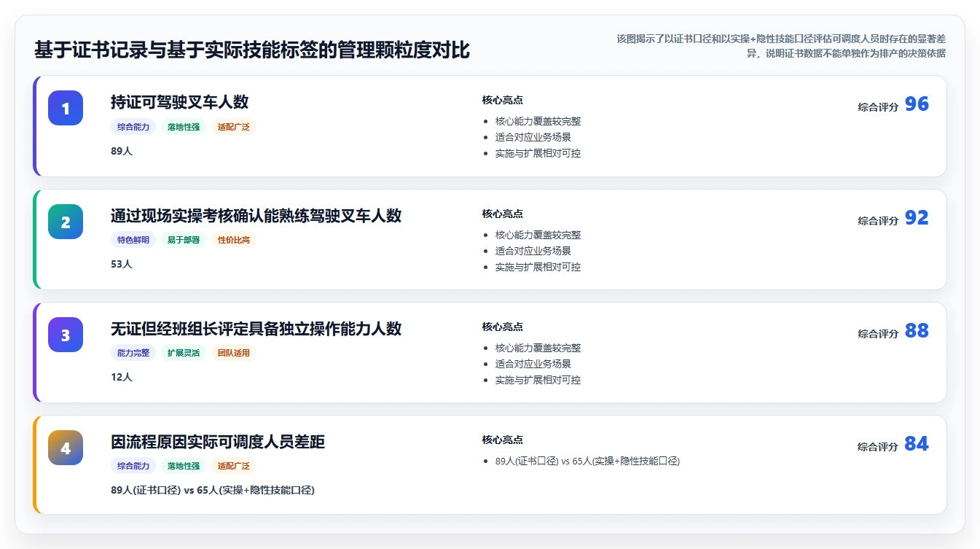The image size is (980, 549).
Task: Click the 易于部署 tag
Action: 184,240
